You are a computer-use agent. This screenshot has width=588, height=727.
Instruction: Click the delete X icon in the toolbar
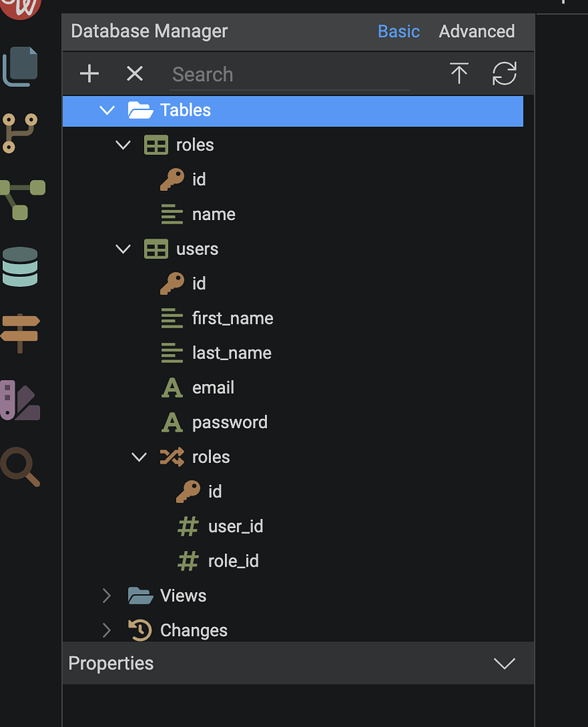[134, 74]
